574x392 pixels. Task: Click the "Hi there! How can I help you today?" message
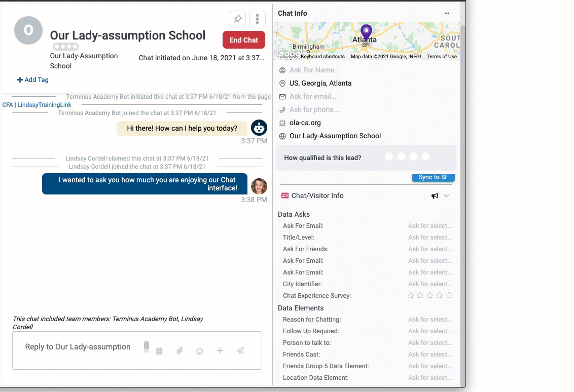point(182,128)
